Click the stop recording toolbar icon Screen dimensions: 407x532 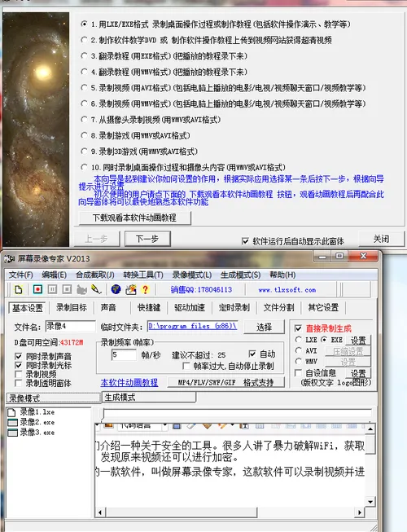tap(67, 289)
